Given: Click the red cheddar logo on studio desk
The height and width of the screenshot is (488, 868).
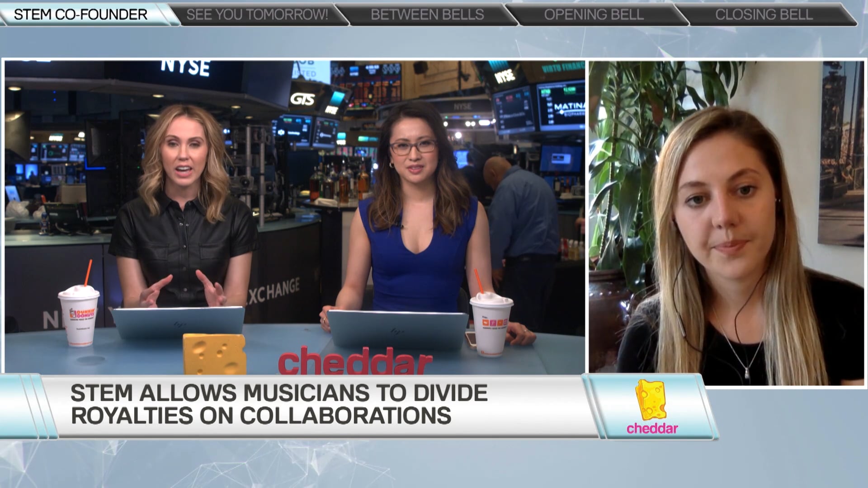Looking at the screenshot, I should coord(355,361).
